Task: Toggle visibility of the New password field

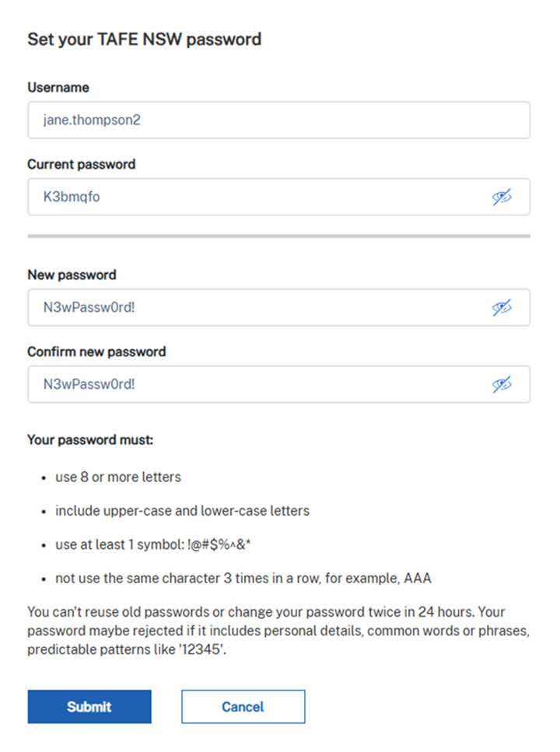Action: coord(502,308)
